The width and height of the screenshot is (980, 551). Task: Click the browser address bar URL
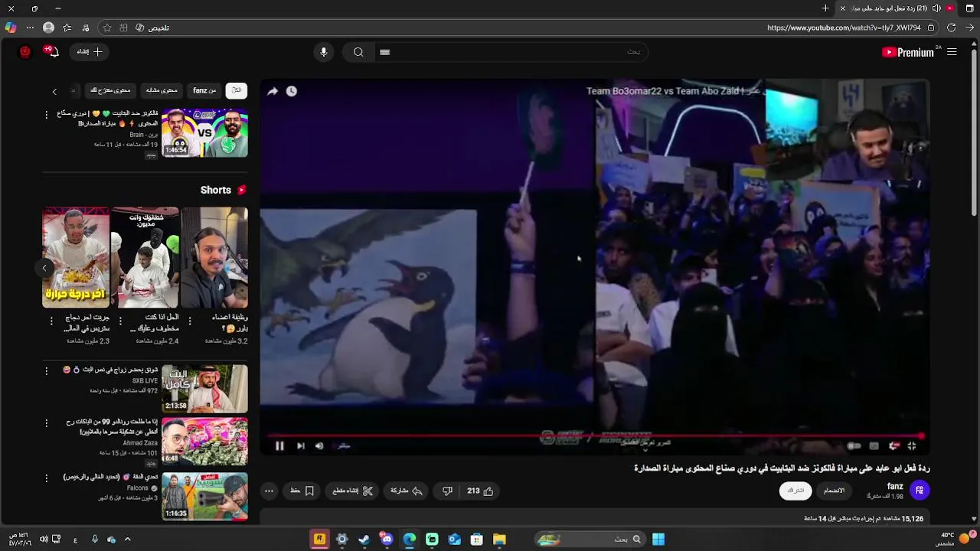click(x=844, y=28)
